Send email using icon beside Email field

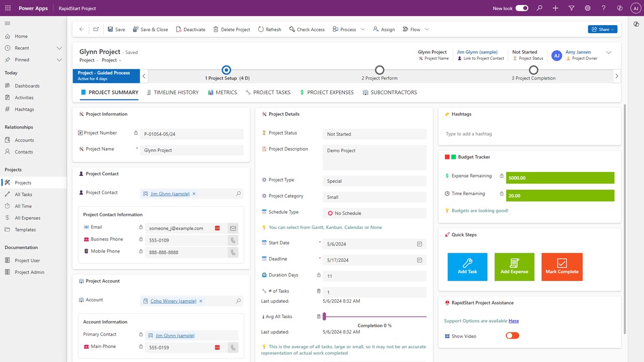point(233,228)
